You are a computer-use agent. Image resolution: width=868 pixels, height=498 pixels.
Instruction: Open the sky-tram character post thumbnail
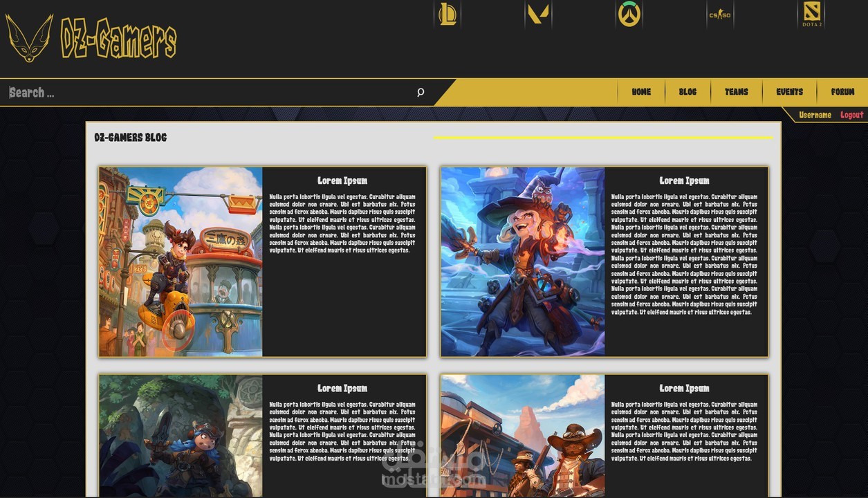click(181, 261)
